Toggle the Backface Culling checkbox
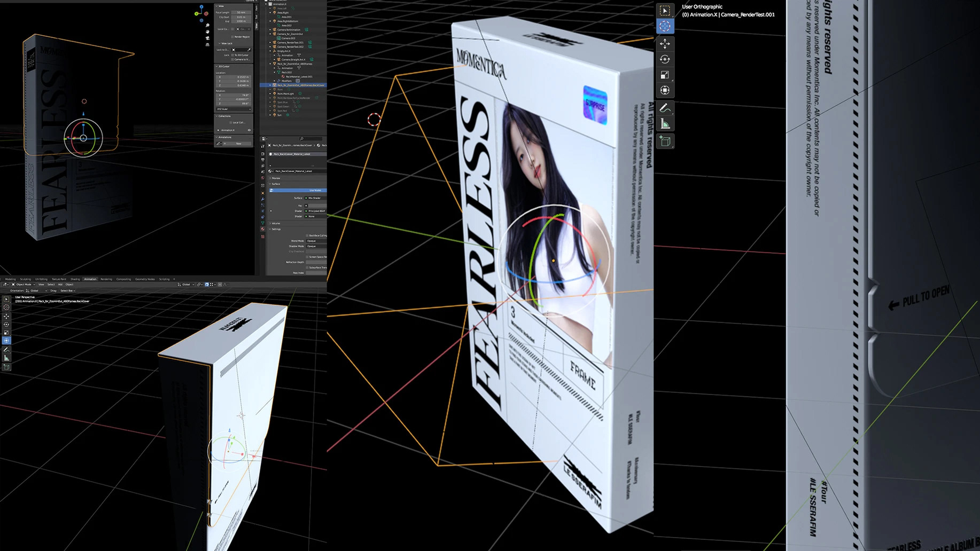 coord(307,235)
